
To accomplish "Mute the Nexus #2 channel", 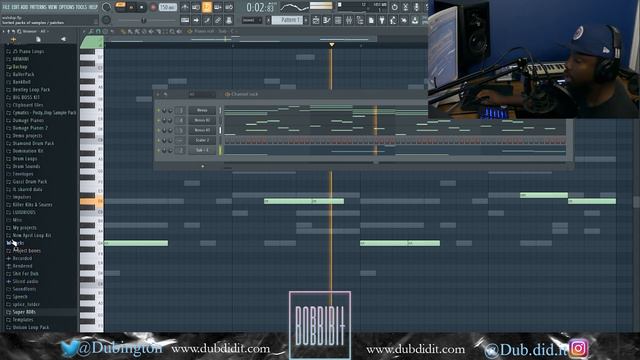I will tap(159, 120).
